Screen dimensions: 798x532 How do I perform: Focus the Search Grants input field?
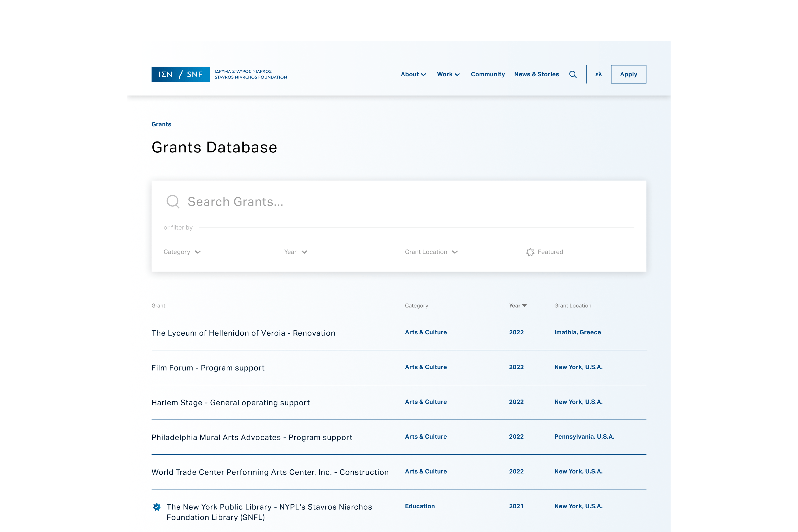[x=399, y=202]
